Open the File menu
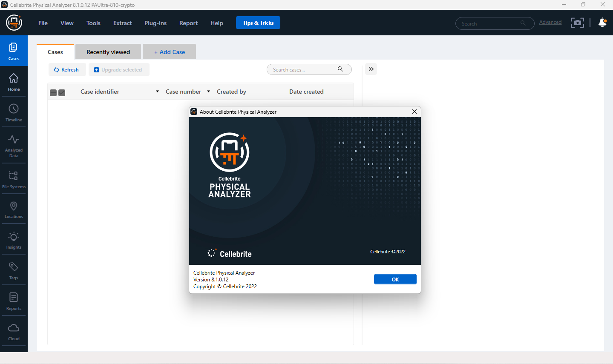The image size is (613, 364). coord(43,23)
